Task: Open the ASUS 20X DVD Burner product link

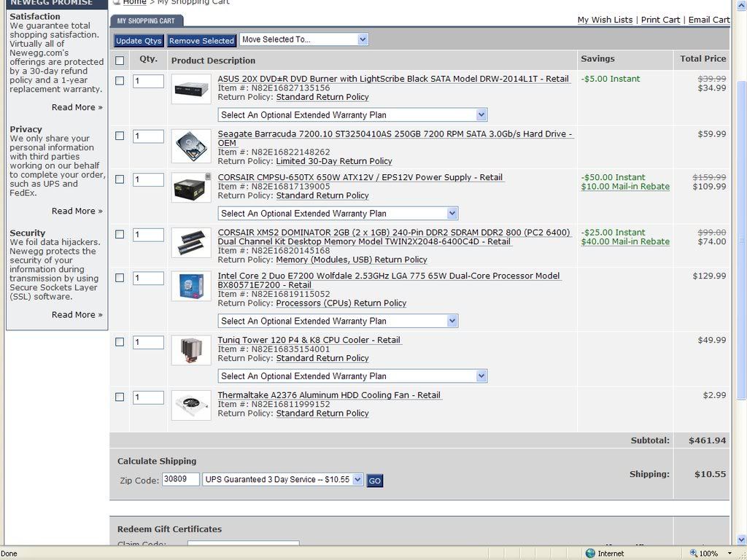Action: pos(393,79)
